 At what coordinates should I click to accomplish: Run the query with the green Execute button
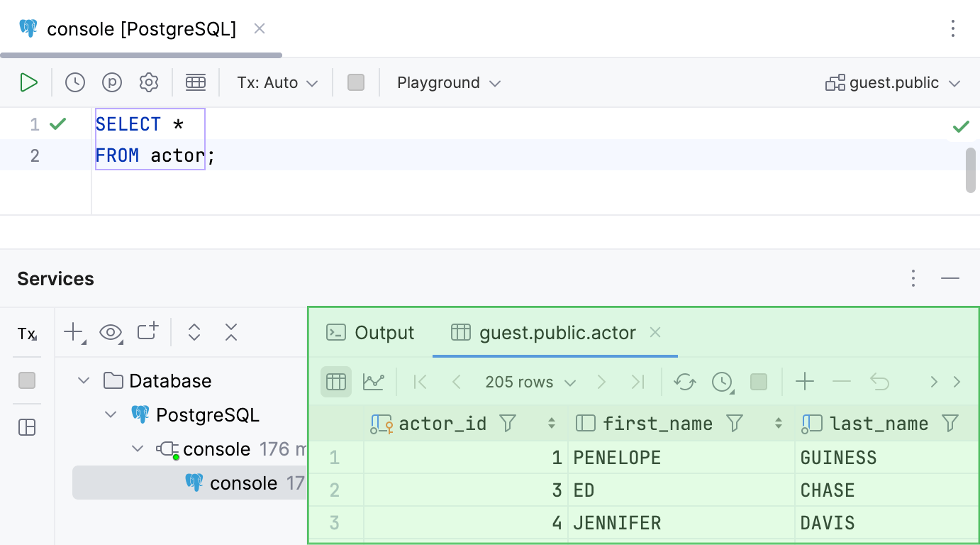click(28, 83)
